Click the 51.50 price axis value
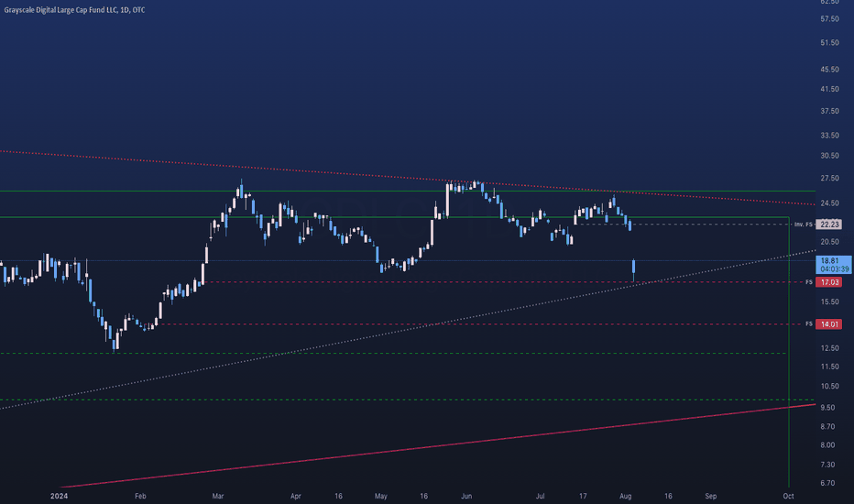The width and height of the screenshot is (854, 504). pos(829,42)
